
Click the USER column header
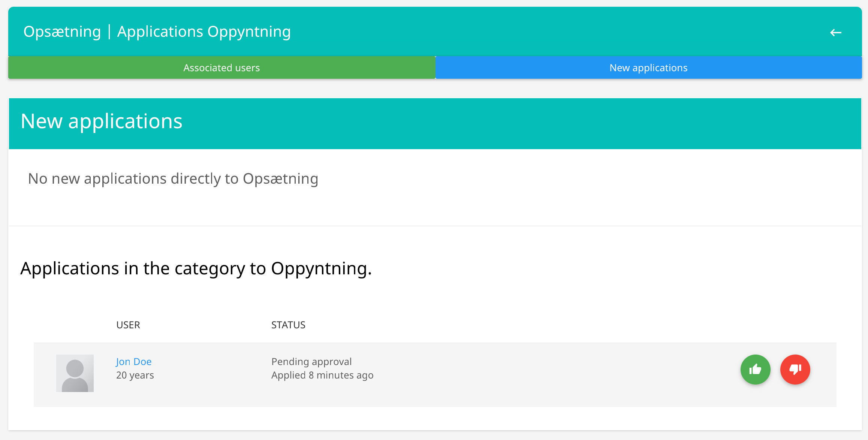click(128, 325)
